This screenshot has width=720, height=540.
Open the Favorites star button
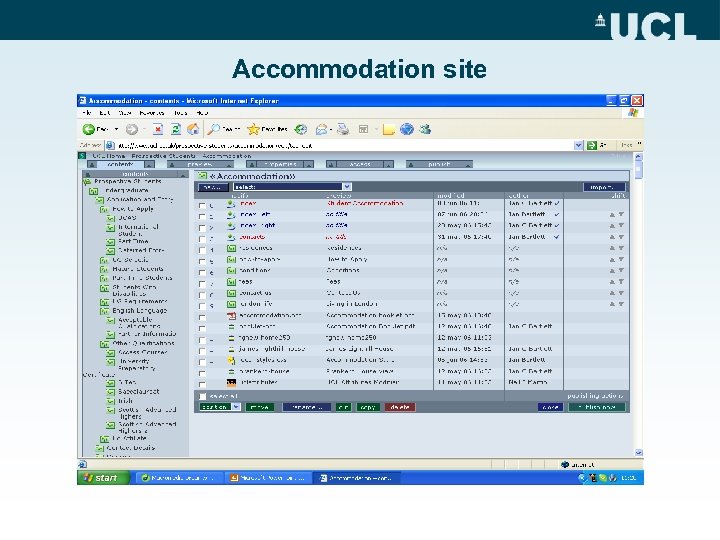[x=267, y=129]
